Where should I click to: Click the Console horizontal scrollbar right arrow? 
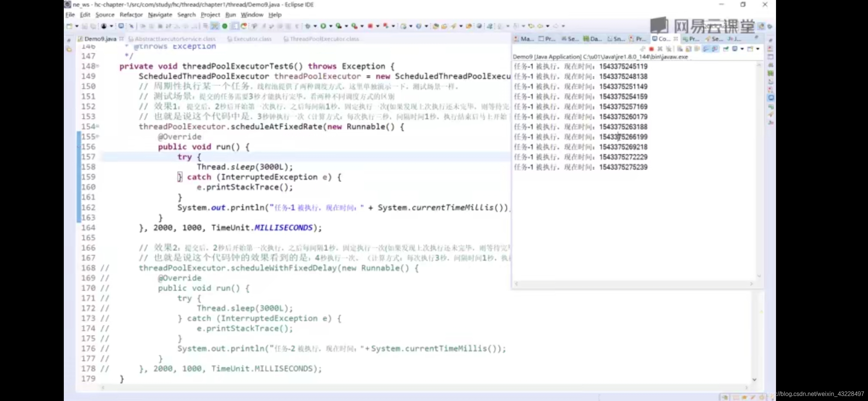[752, 284]
